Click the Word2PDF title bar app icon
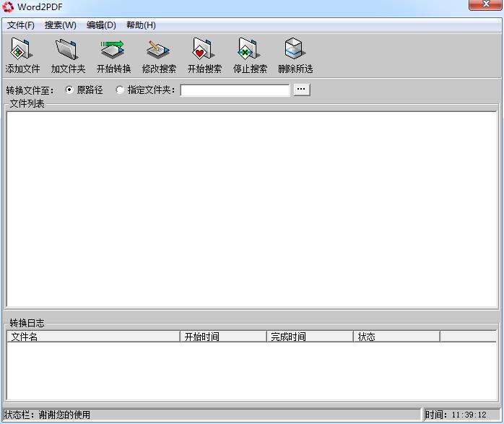The image size is (504, 424). point(9,7)
